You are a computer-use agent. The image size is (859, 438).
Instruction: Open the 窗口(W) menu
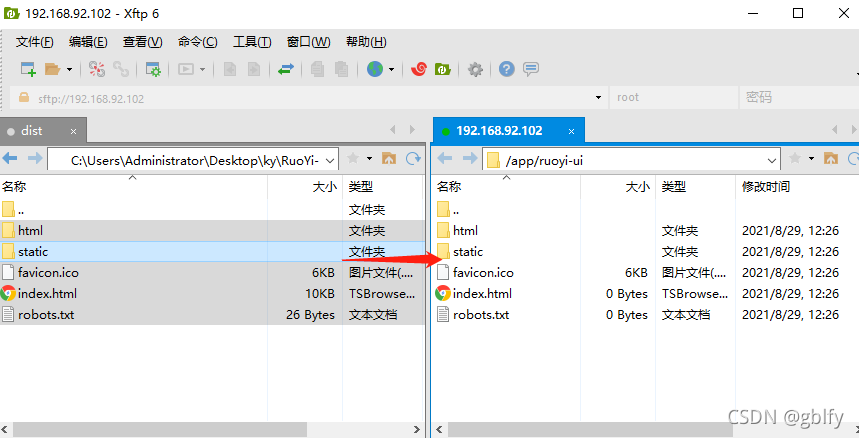click(x=308, y=42)
